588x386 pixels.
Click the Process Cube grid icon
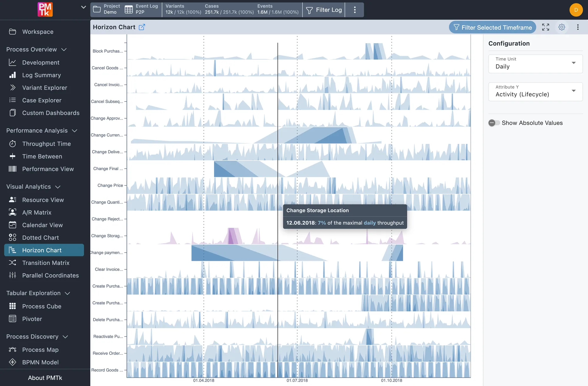pos(12,306)
